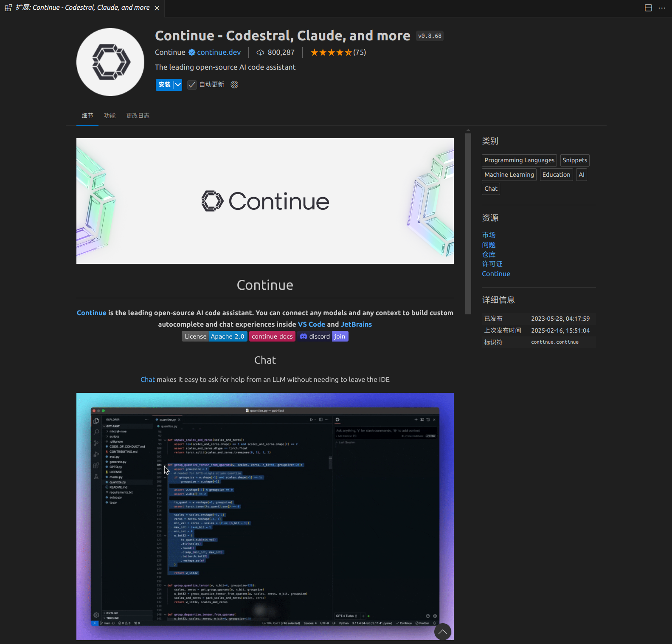Click the Continue readme heading
The width and height of the screenshot is (672, 644).
[265, 285]
